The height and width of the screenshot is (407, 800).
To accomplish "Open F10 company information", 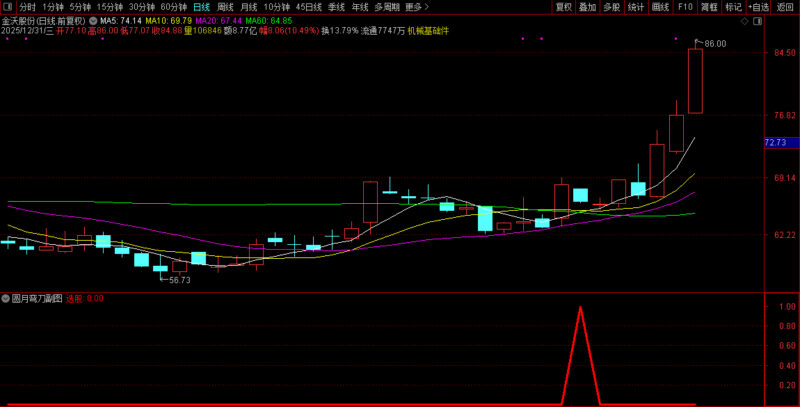I will (x=684, y=6).
